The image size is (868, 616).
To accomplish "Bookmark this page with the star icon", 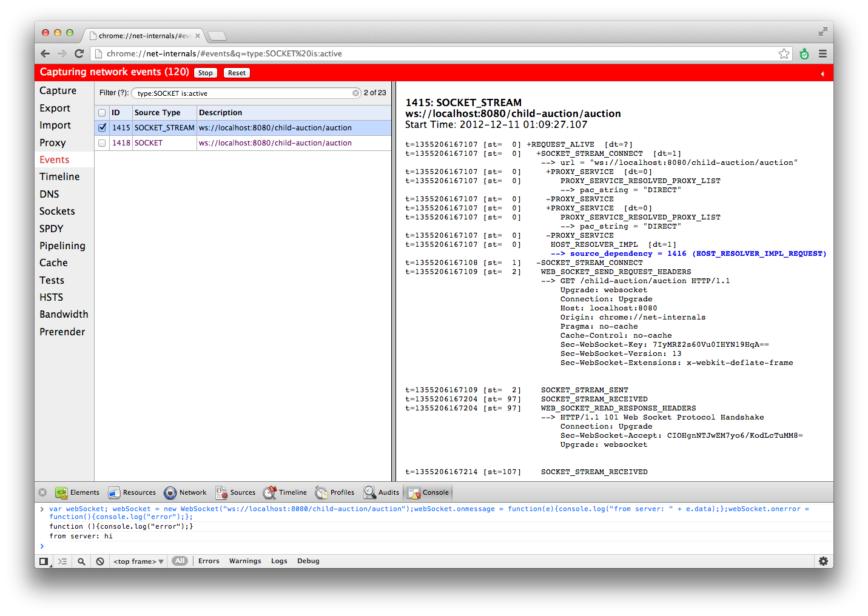I will point(784,54).
